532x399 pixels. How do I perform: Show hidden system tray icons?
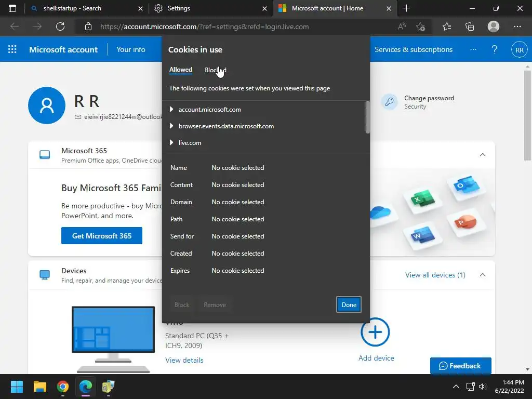456,387
